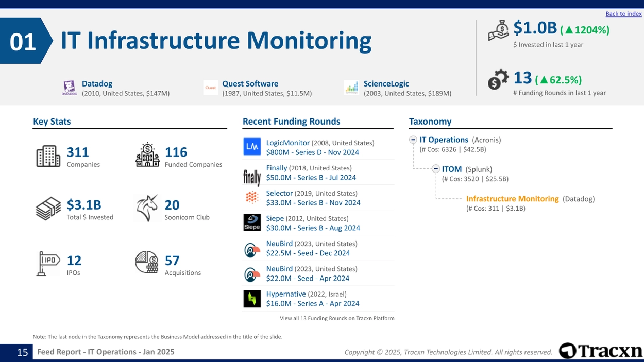Click the funding rounds gear-dollar icon
Viewport: 644px width, 362px height.
click(x=498, y=80)
